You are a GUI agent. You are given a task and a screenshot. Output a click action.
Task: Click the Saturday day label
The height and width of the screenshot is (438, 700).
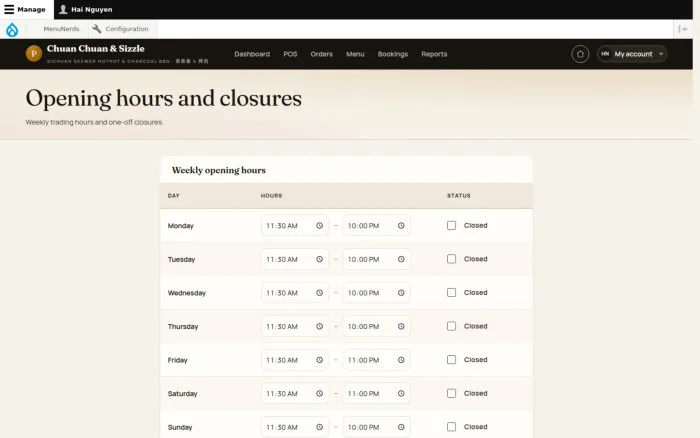tap(182, 393)
